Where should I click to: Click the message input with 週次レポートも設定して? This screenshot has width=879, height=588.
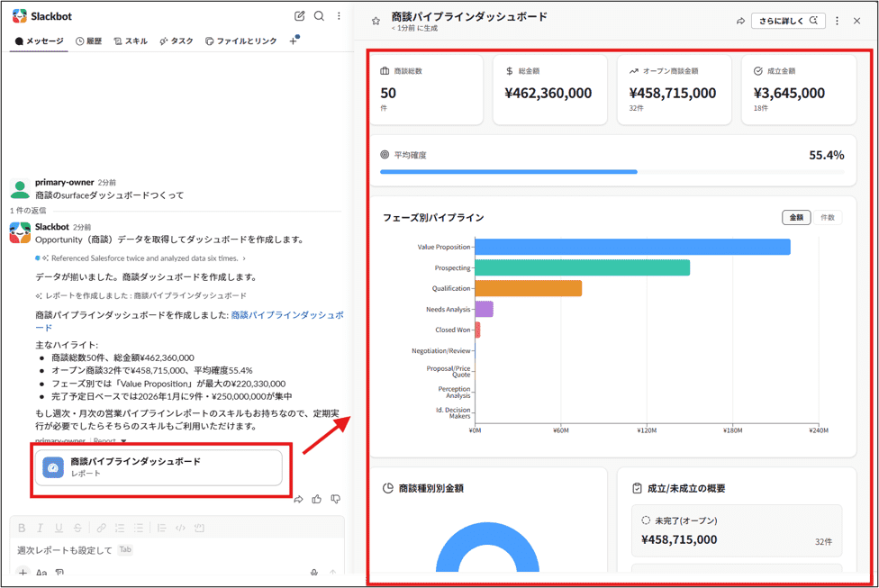click(177, 550)
